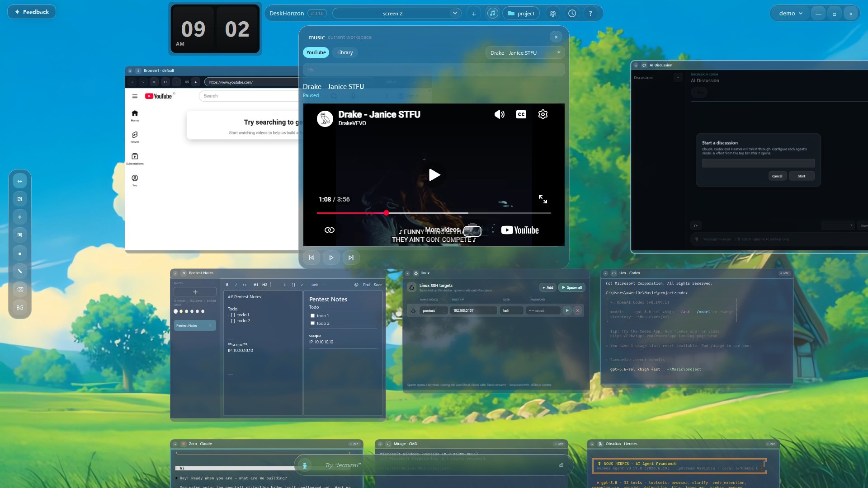Check the todo 2 checkbox in preview
Viewport: 868px width, 488px height.
[x=312, y=324]
